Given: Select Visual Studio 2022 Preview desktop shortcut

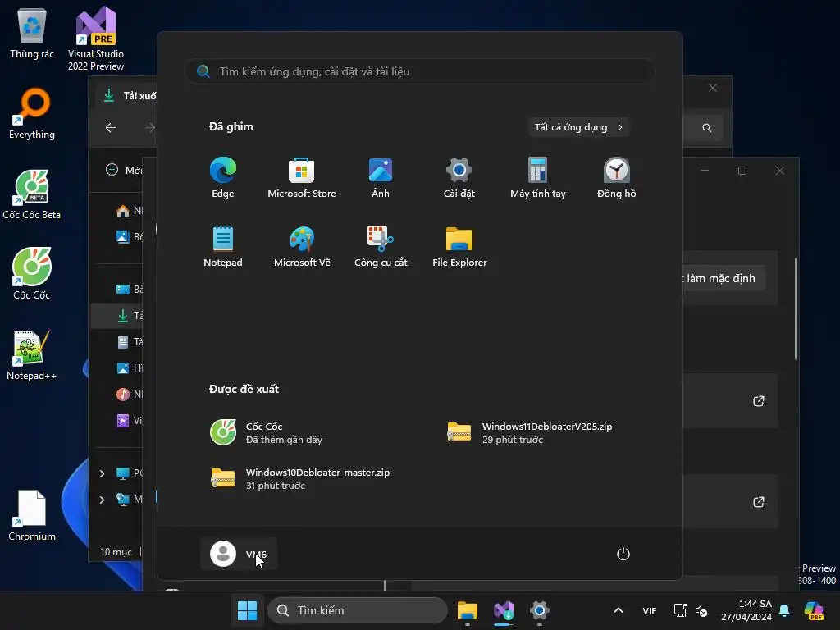Looking at the screenshot, I should coord(96,39).
